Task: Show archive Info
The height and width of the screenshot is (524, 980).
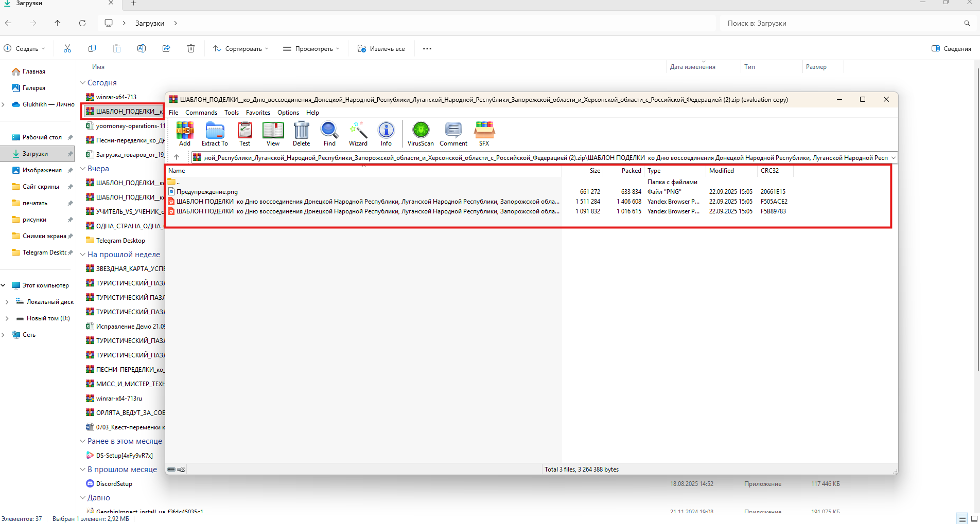Action: [386, 134]
